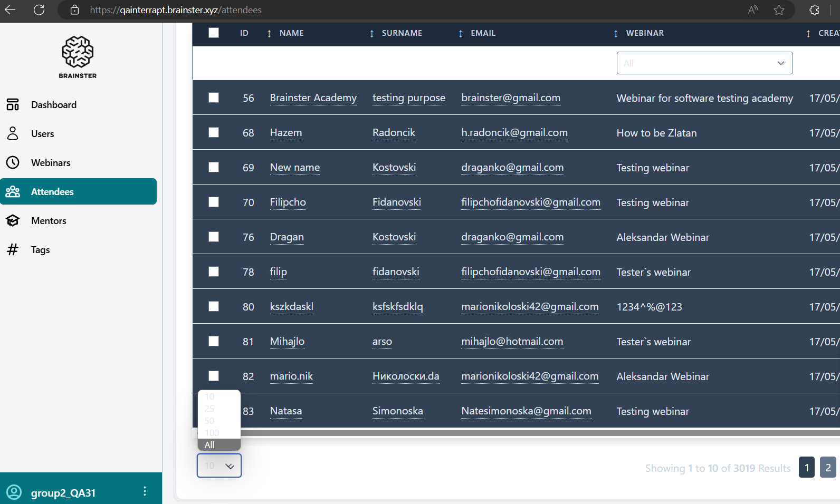Tick the checkbox for attendee ID 70

click(214, 202)
